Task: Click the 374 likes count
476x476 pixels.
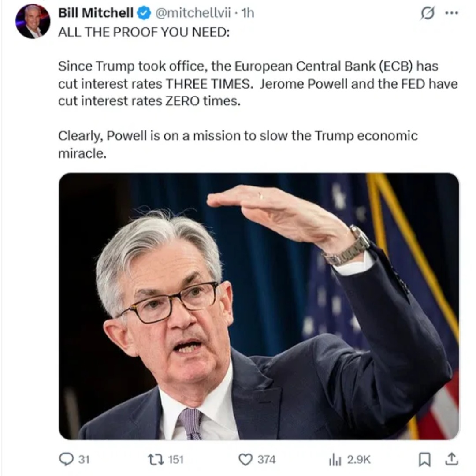Action: (267, 459)
